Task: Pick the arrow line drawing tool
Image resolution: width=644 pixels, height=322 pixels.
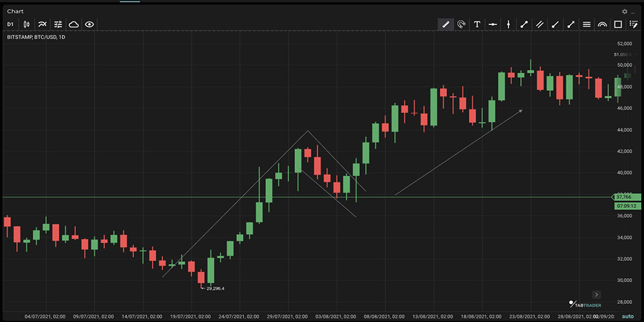Action: [571, 24]
